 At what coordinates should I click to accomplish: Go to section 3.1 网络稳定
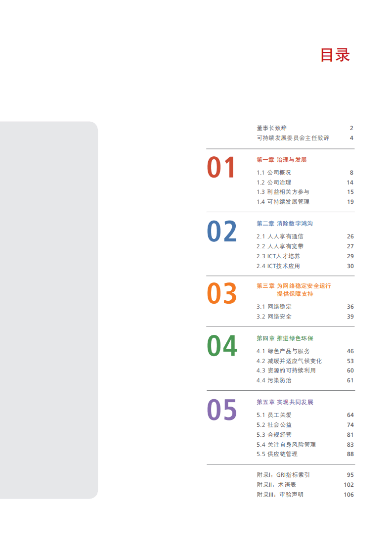click(x=274, y=307)
